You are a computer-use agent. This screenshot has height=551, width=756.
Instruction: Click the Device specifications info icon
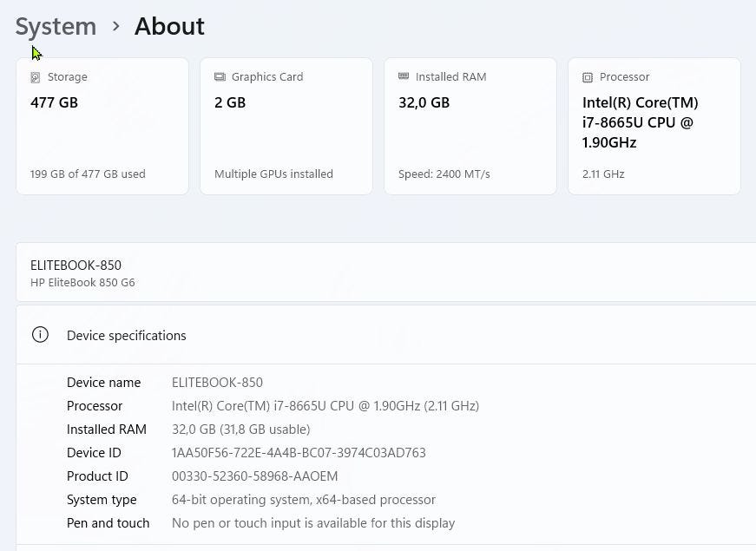click(x=40, y=335)
